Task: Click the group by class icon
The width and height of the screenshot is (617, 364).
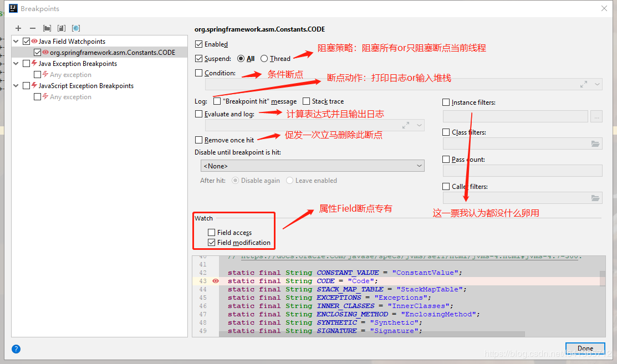Action: (76, 28)
